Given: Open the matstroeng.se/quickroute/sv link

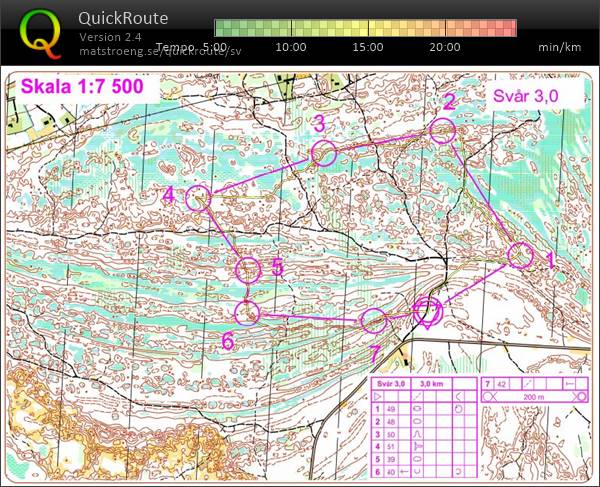Looking at the screenshot, I should pyautogui.click(x=160, y=51).
